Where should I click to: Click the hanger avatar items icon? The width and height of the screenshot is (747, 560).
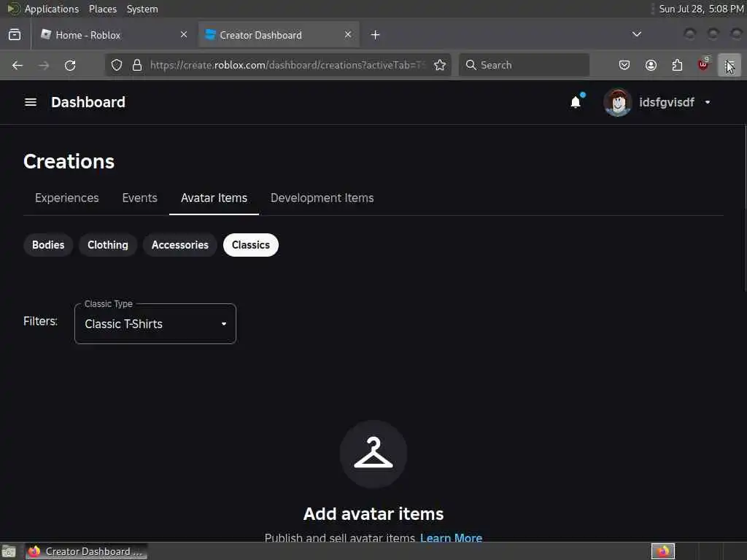(373, 454)
